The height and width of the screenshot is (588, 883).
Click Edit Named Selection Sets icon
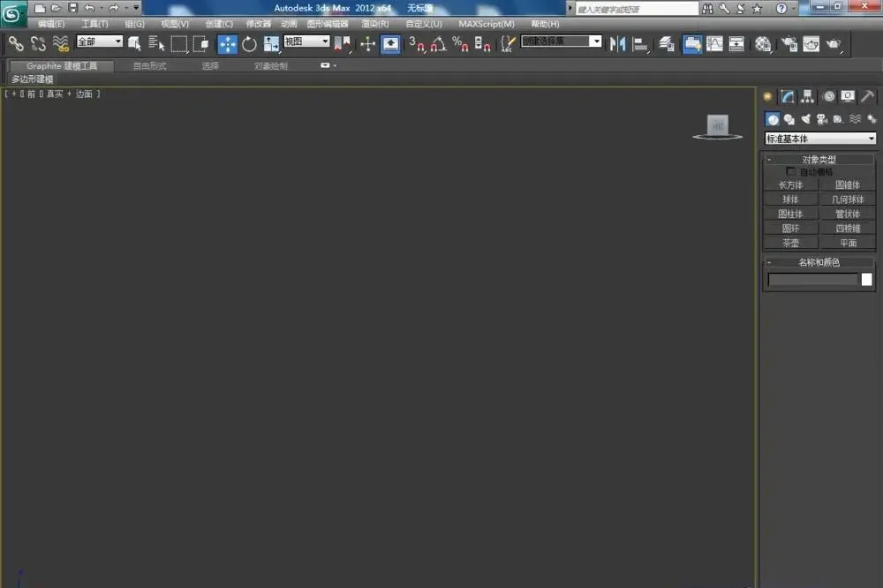click(x=508, y=44)
